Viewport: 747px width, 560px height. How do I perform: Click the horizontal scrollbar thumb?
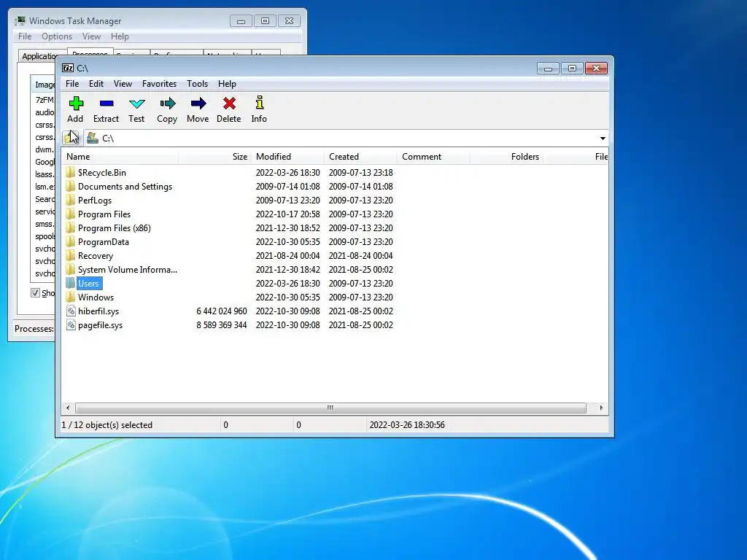point(330,408)
